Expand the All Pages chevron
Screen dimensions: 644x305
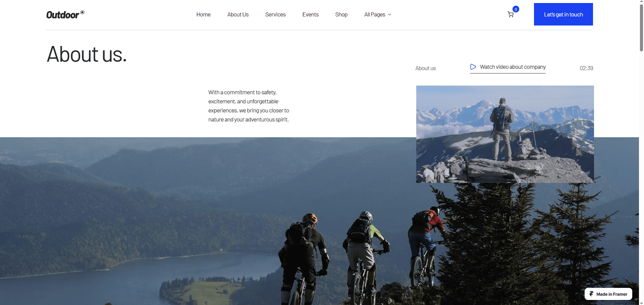tap(389, 14)
